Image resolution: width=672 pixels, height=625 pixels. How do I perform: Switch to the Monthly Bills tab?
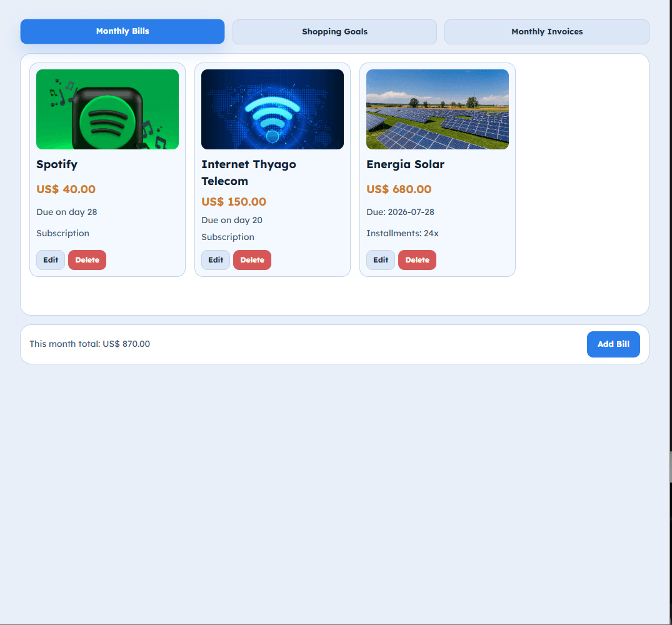(x=123, y=31)
